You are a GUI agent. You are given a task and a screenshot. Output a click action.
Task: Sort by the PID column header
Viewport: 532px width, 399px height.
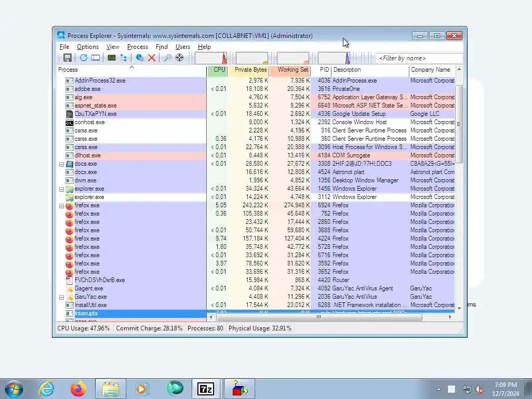(321, 70)
